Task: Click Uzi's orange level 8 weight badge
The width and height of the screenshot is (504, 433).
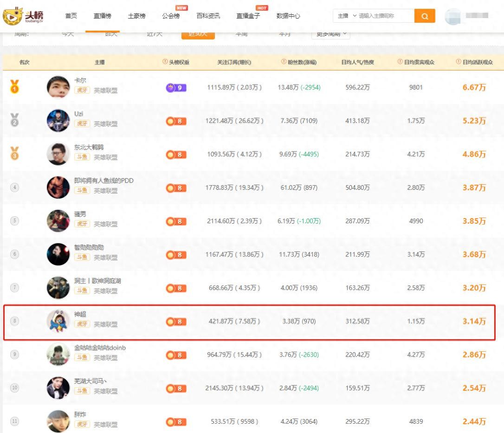Action: 176,121
